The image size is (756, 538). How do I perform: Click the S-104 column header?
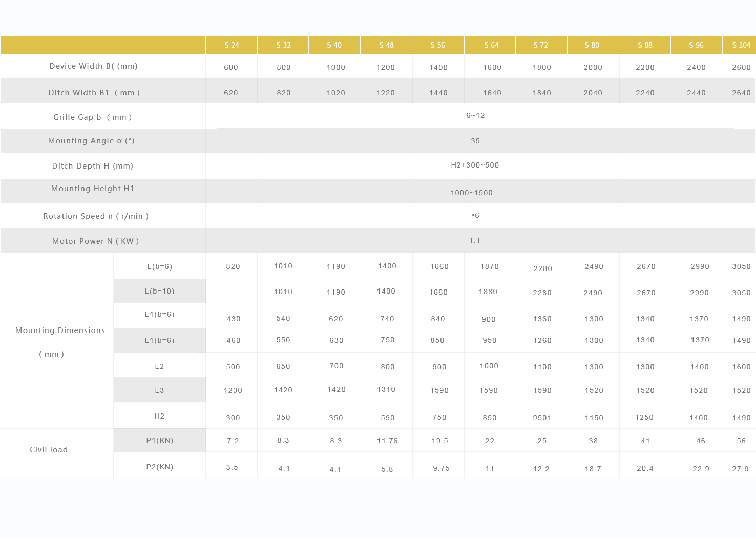(x=741, y=45)
